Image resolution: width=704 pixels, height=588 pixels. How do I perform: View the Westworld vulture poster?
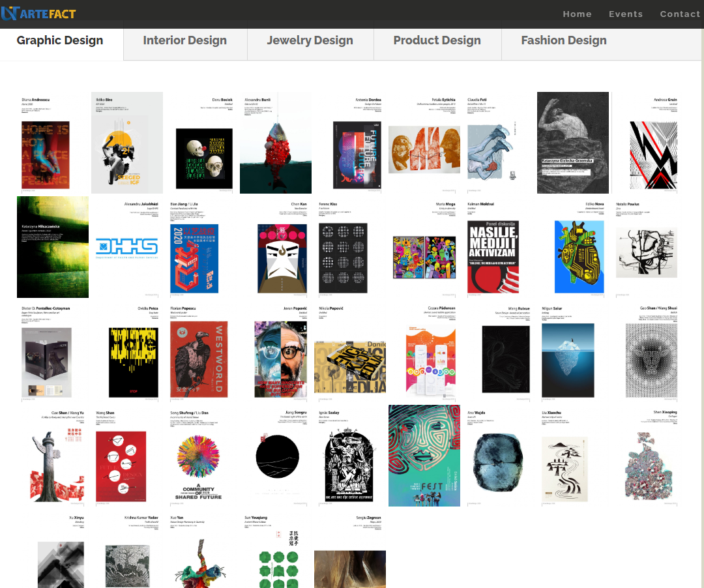pos(199,359)
